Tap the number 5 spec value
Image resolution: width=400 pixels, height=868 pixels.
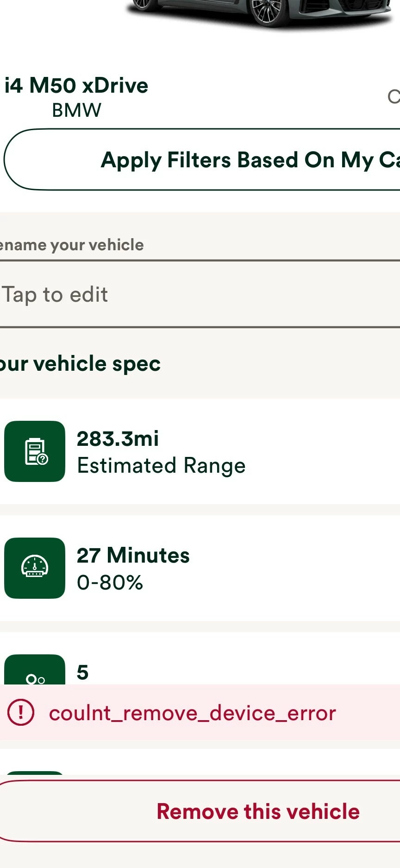82,672
